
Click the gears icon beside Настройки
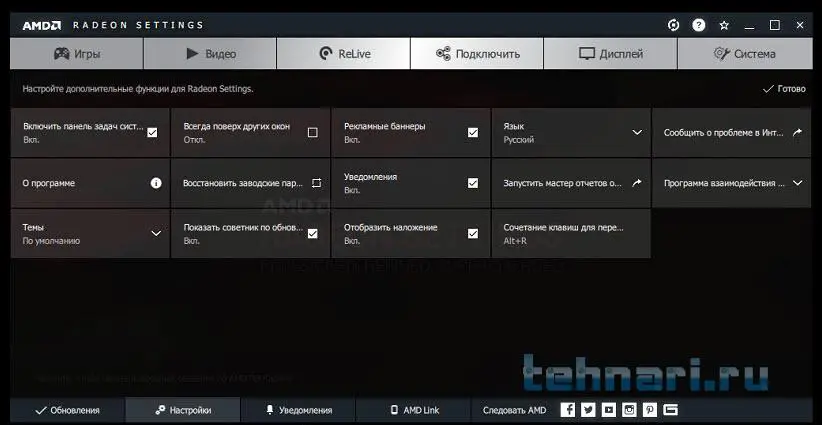(160, 410)
